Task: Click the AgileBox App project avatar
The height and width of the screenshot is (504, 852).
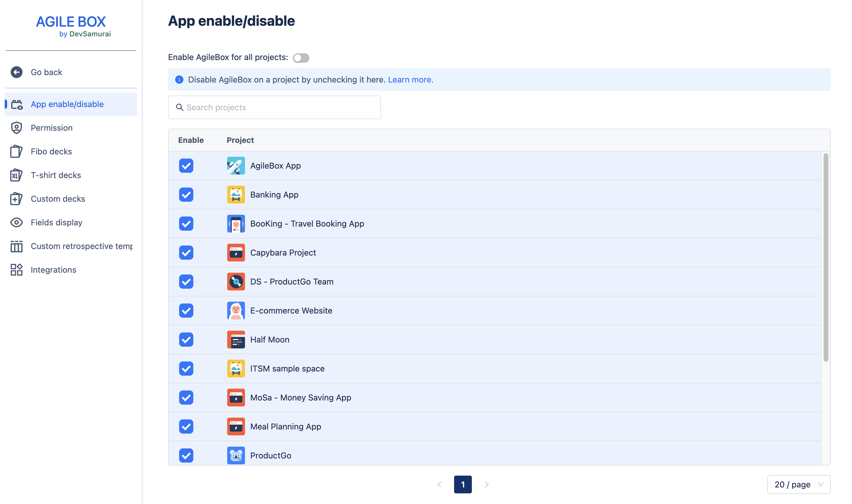Action: tap(236, 166)
